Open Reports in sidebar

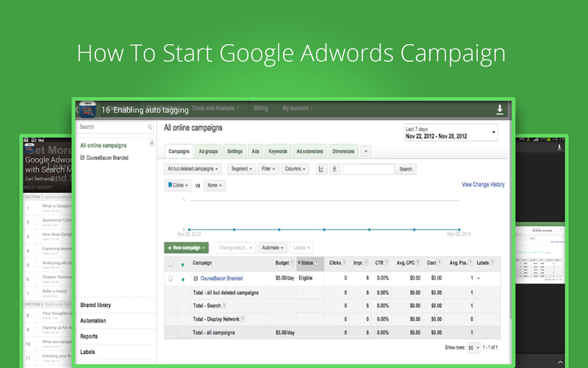tap(88, 336)
